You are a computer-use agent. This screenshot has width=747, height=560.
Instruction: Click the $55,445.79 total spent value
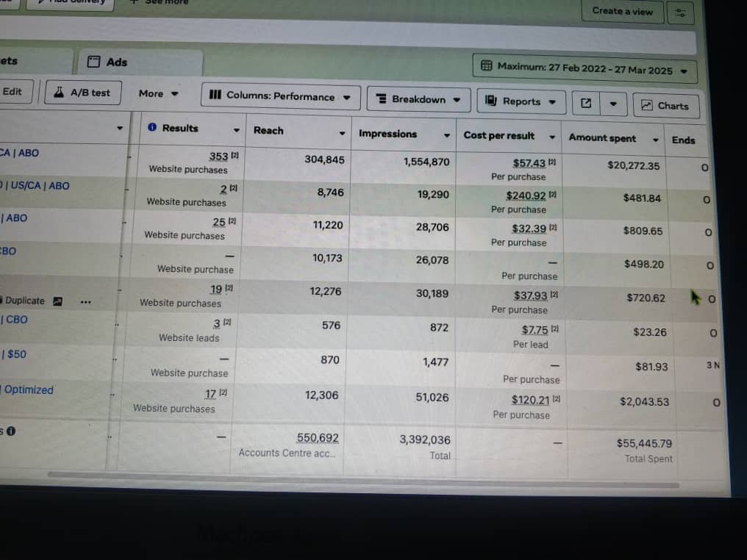(x=644, y=443)
